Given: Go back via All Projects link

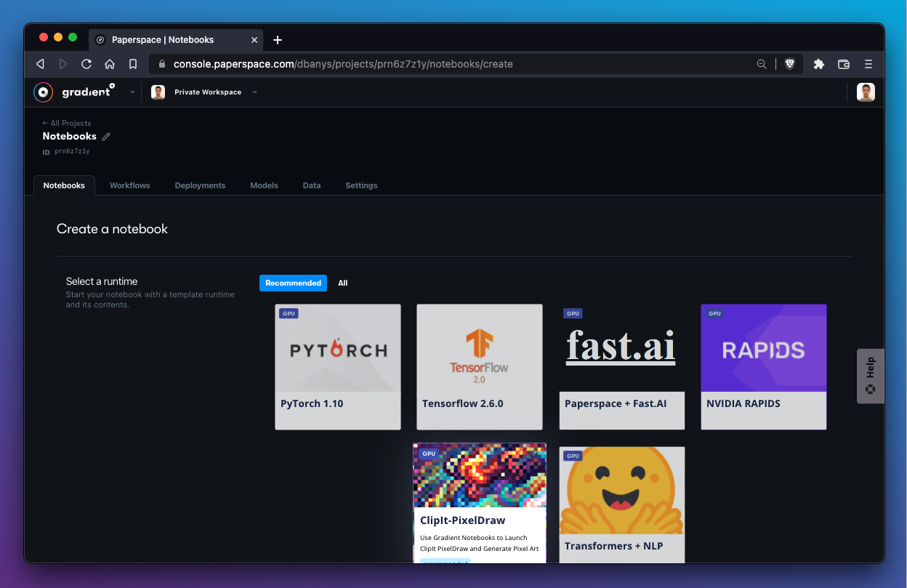Looking at the screenshot, I should (x=67, y=124).
